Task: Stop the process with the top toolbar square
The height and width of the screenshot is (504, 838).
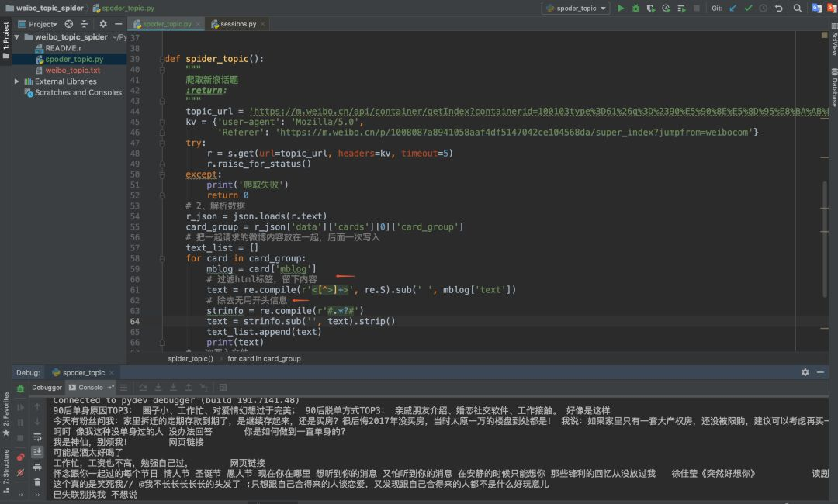Action: point(696,8)
